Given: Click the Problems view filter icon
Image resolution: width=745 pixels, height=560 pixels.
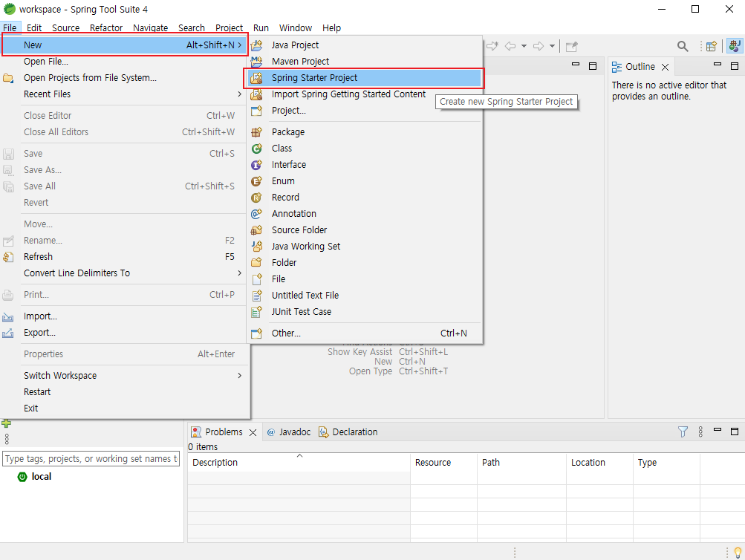Looking at the screenshot, I should point(683,432).
